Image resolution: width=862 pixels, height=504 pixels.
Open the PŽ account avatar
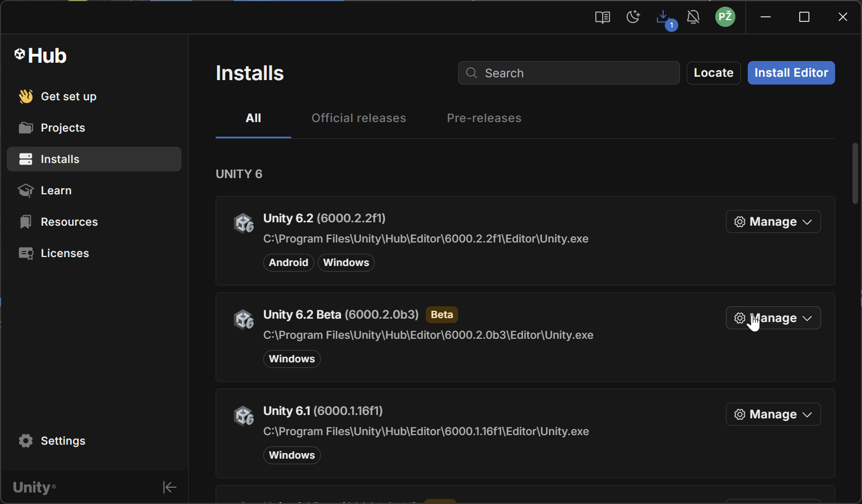(725, 17)
